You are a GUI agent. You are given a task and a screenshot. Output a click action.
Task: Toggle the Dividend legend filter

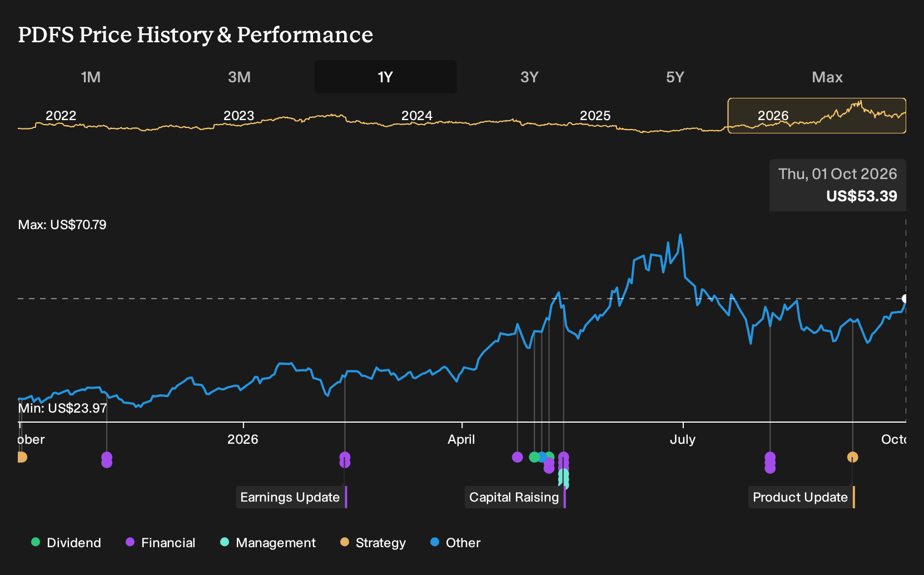[66, 543]
